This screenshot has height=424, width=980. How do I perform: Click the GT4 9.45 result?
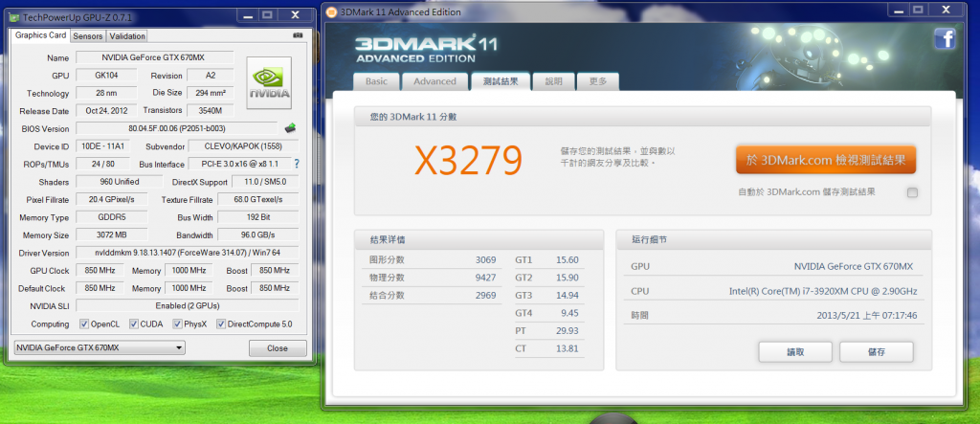(x=548, y=313)
